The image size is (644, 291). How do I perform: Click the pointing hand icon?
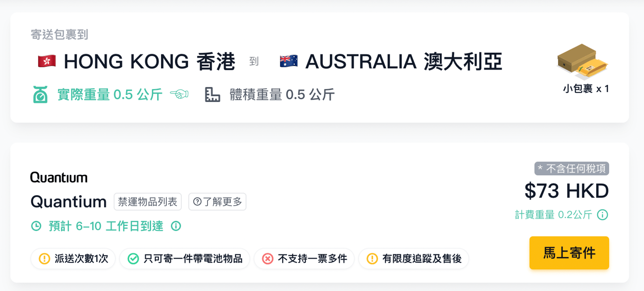(179, 94)
